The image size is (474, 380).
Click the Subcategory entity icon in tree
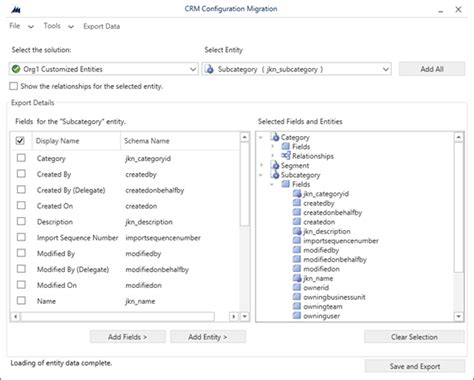(275, 174)
